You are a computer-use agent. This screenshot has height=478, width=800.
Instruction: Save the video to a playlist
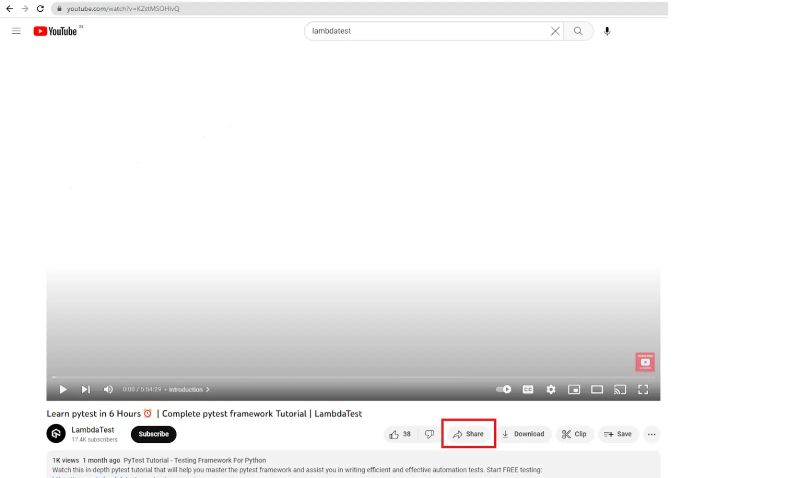point(618,434)
